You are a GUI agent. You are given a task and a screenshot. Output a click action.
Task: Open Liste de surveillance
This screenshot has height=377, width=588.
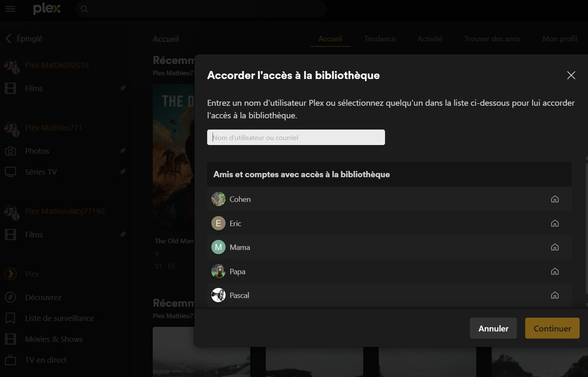(59, 318)
